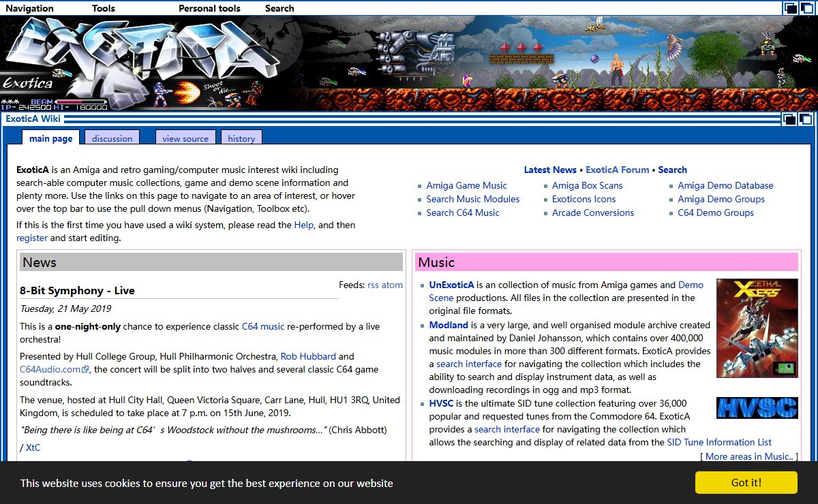This screenshot has height=504, width=818.
Task: Open the atom feed link
Action: [x=392, y=285]
